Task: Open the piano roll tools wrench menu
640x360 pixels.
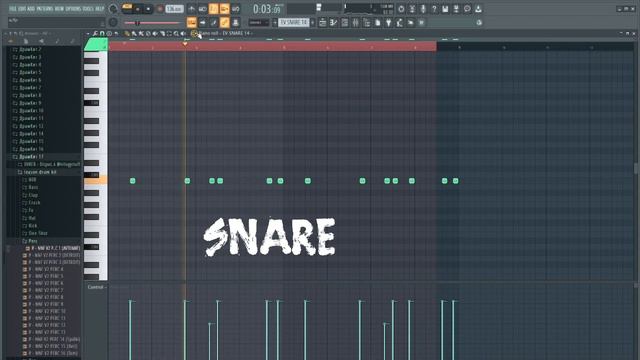Action: [x=95, y=33]
